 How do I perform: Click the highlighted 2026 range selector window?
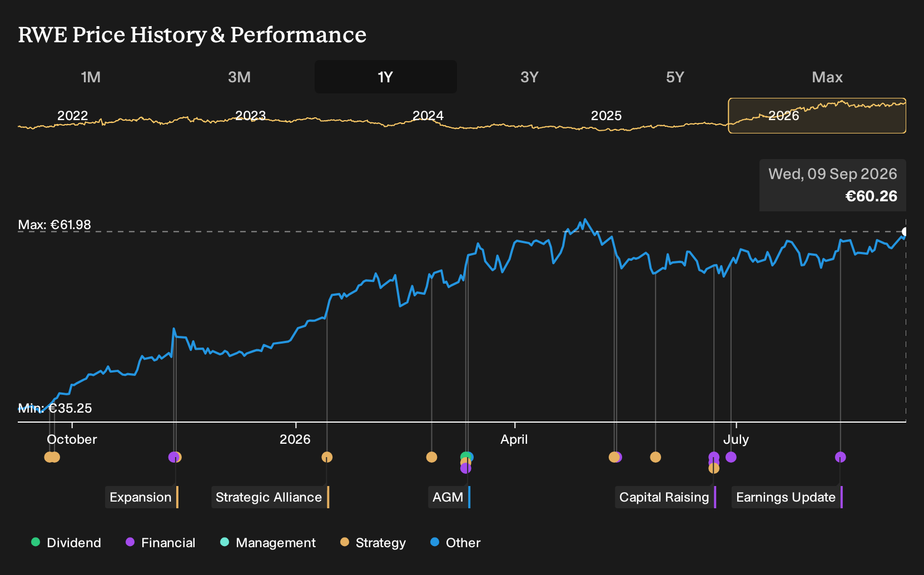pos(817,116)
